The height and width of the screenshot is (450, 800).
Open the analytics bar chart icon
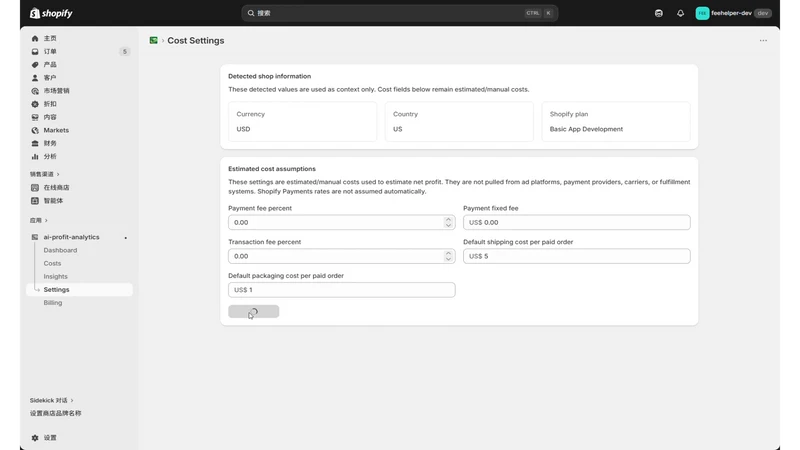click(35, 157)
